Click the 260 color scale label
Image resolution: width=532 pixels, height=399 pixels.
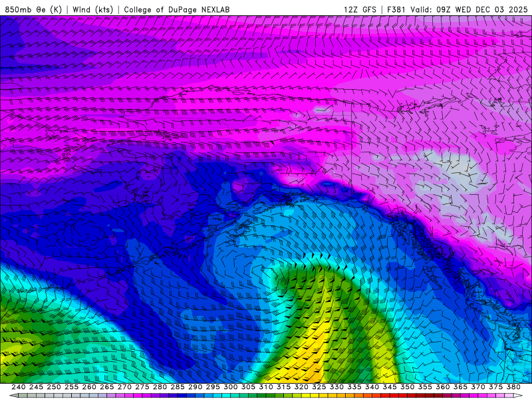point(89,387)
